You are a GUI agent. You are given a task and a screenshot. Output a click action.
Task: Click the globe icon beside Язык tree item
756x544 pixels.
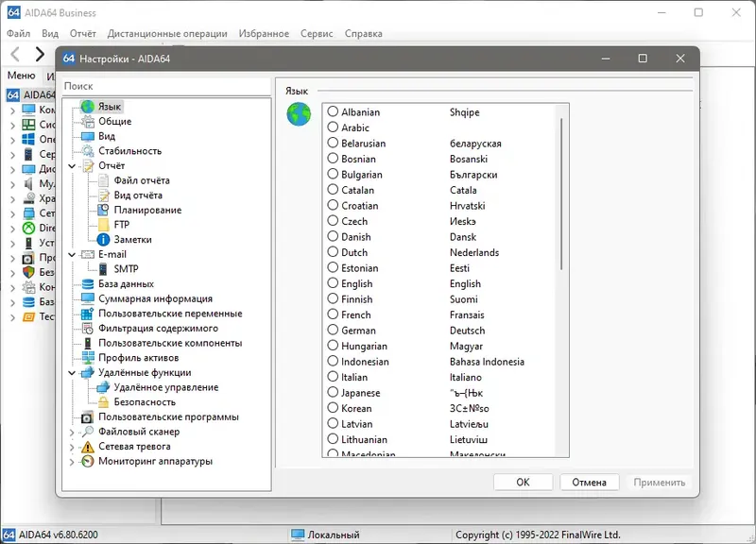tap(87, 107)
